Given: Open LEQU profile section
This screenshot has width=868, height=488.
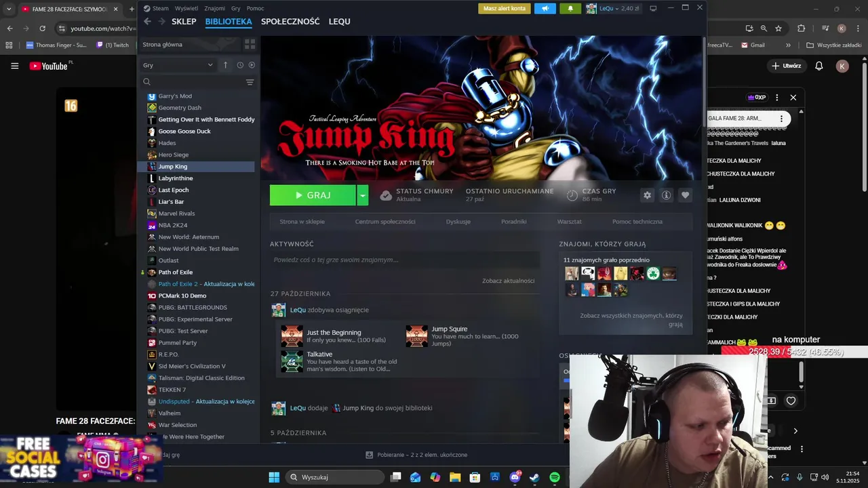Looking at the screenshot, I should (x=340, y=22).
